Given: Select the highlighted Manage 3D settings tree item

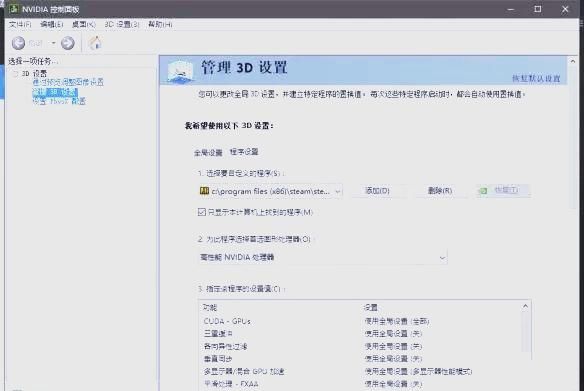Looking at the screenshot, I should pyautogui.click(x=55, y=92).
